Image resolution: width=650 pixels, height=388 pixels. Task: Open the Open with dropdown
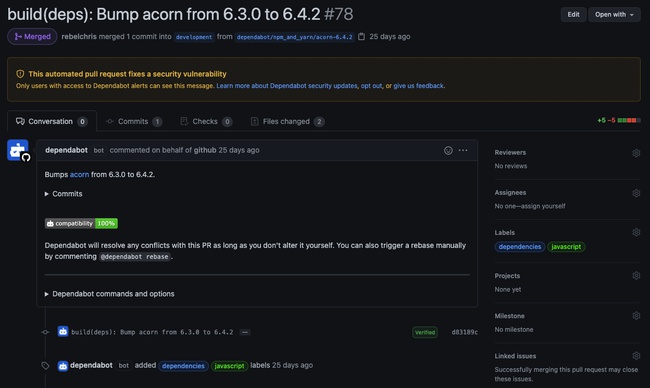point(614,15)
